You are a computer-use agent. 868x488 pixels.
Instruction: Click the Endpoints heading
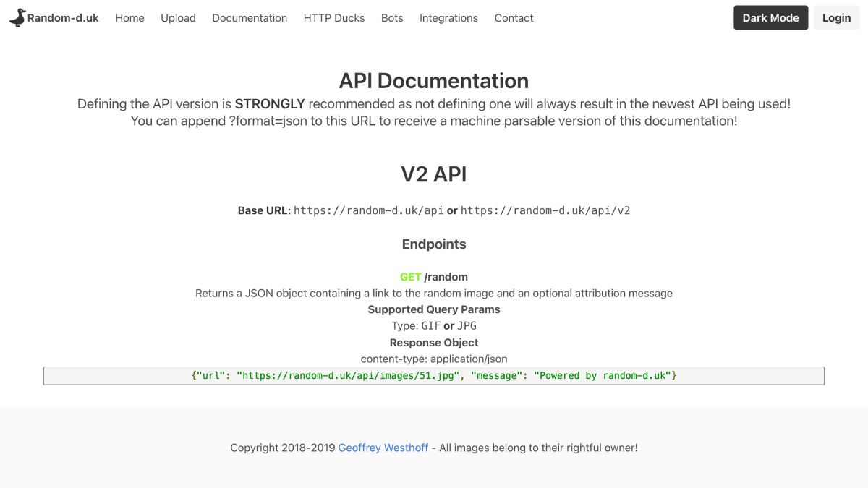point(434,244)
